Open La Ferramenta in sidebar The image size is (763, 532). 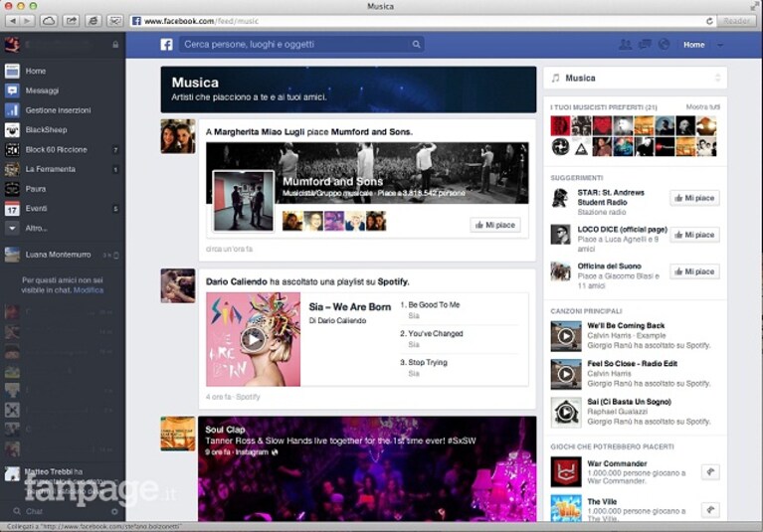point(63,169)
